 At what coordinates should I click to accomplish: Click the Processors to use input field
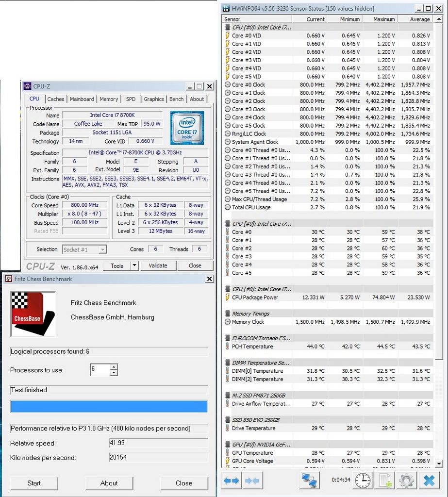click(100, 369)
